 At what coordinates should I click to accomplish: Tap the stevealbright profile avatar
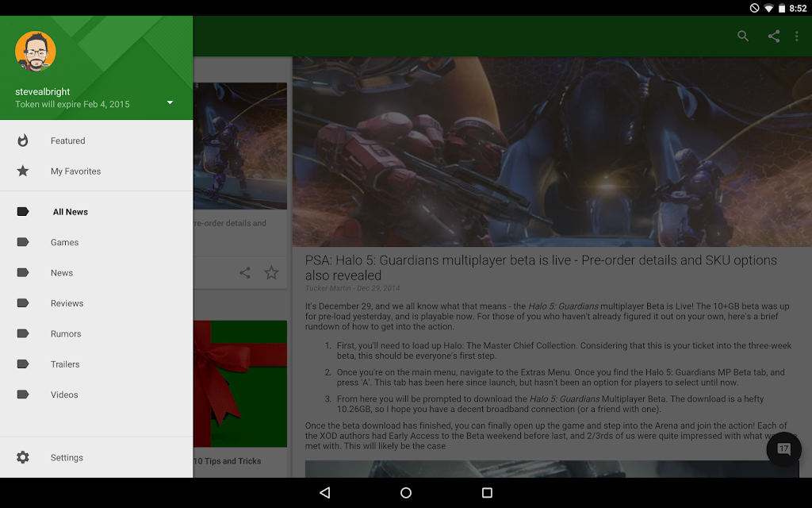[35, 52]
